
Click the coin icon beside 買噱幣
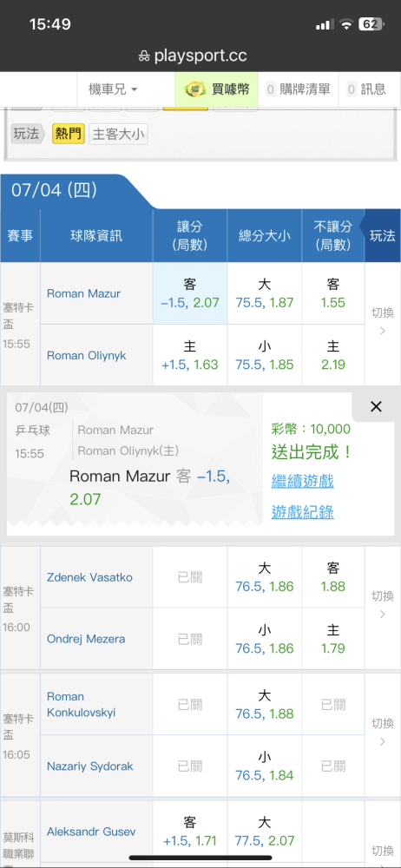pos(194,89)
